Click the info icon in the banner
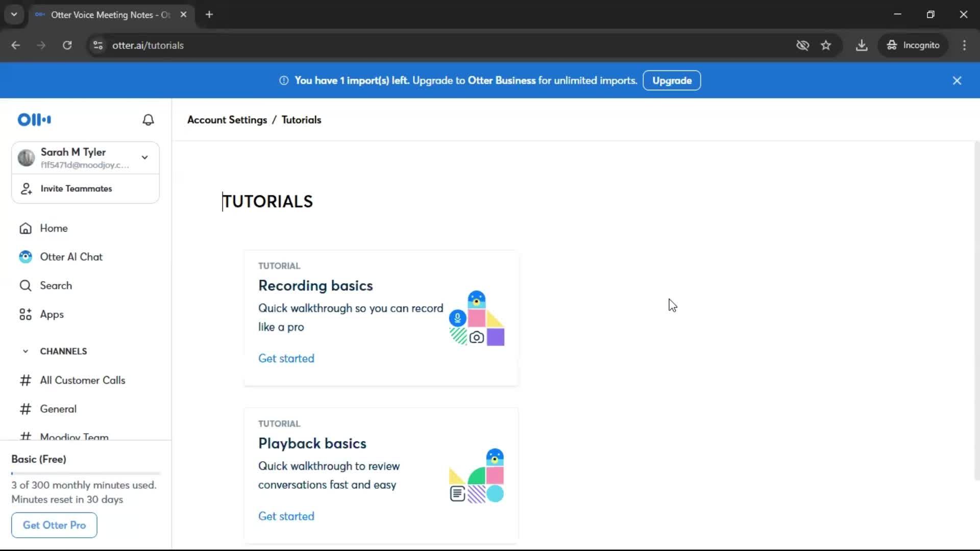 coord(284,81)
